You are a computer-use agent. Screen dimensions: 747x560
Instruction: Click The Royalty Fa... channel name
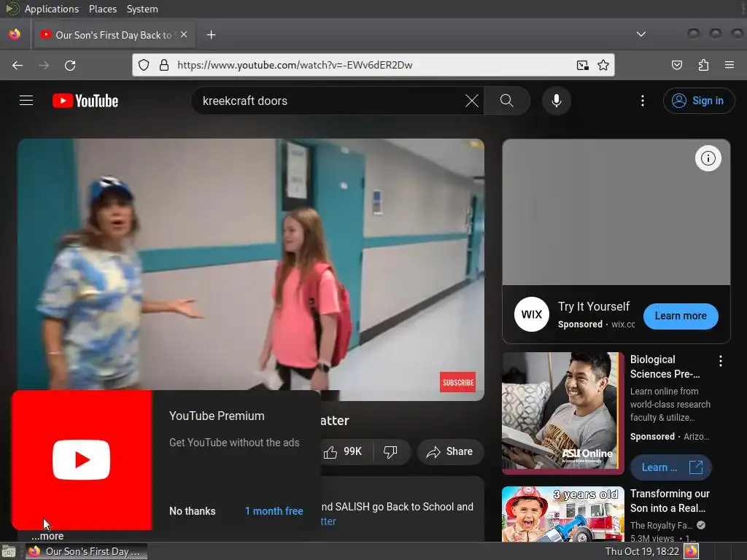click(x=661, y=525)
